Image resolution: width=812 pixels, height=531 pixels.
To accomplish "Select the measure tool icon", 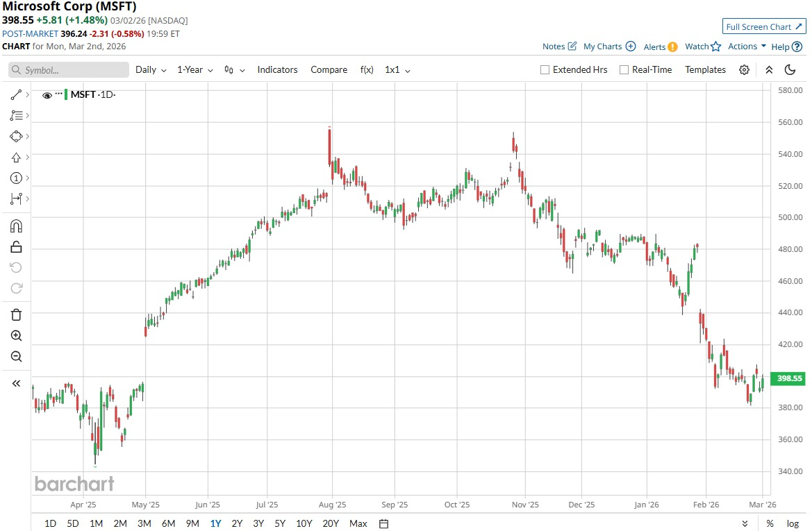I will point(16,199).
